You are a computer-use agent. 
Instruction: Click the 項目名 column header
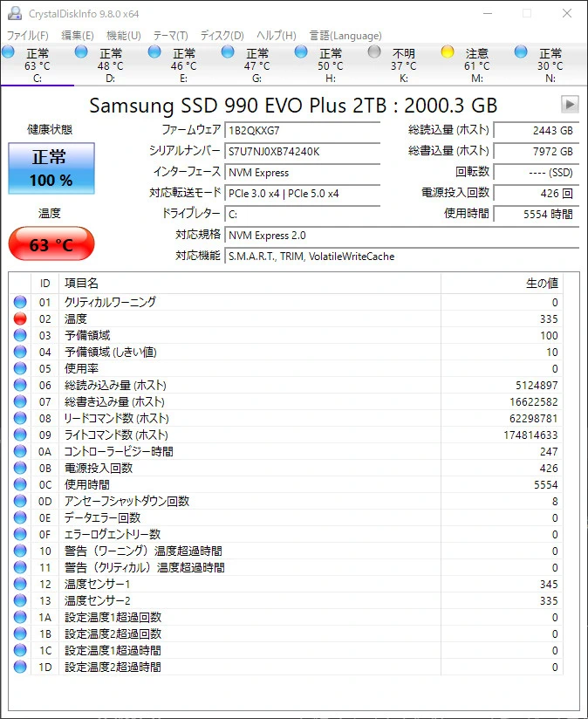(250, 284)
